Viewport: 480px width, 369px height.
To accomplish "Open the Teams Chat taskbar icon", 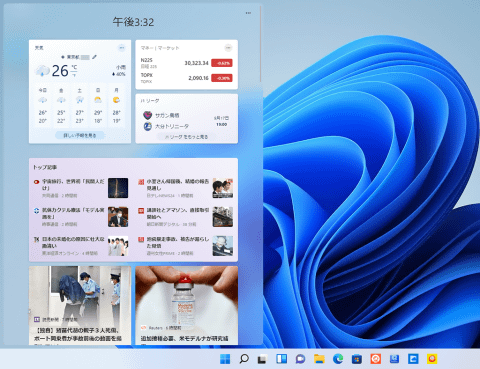I will tap(300, 359).
